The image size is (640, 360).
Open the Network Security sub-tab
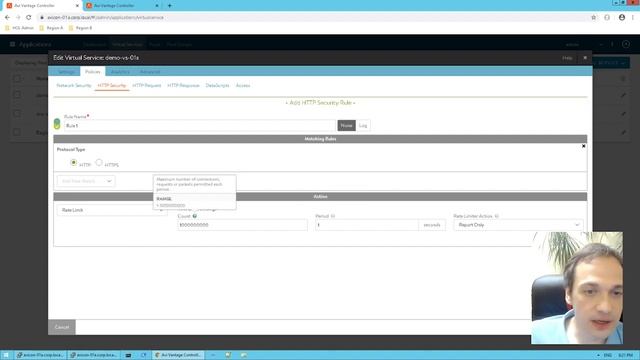[x=74, y=85]
